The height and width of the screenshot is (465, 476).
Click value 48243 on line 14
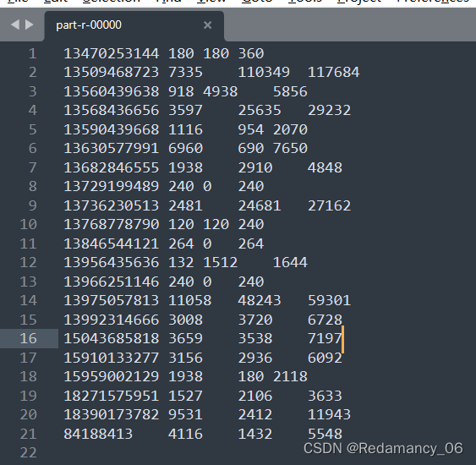[x=260, y=300]
